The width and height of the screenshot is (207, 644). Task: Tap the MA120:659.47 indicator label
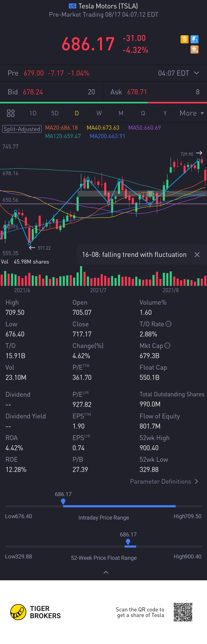pyautogui.click(x=63, y=136)
